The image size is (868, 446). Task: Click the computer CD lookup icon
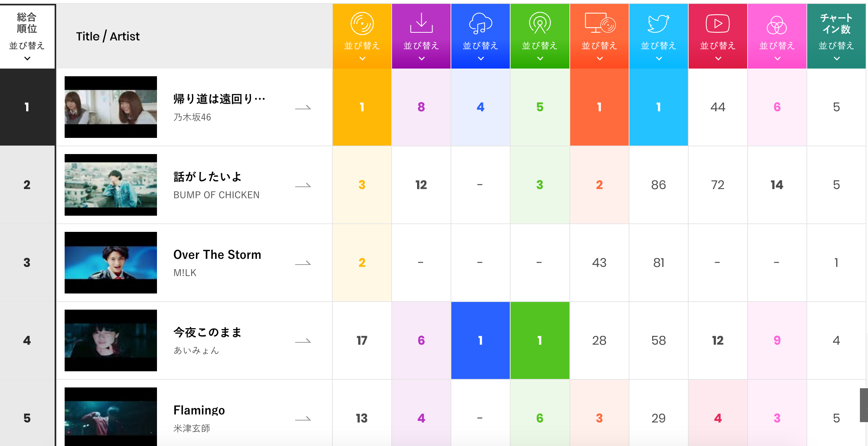click(x=599, y=23)
